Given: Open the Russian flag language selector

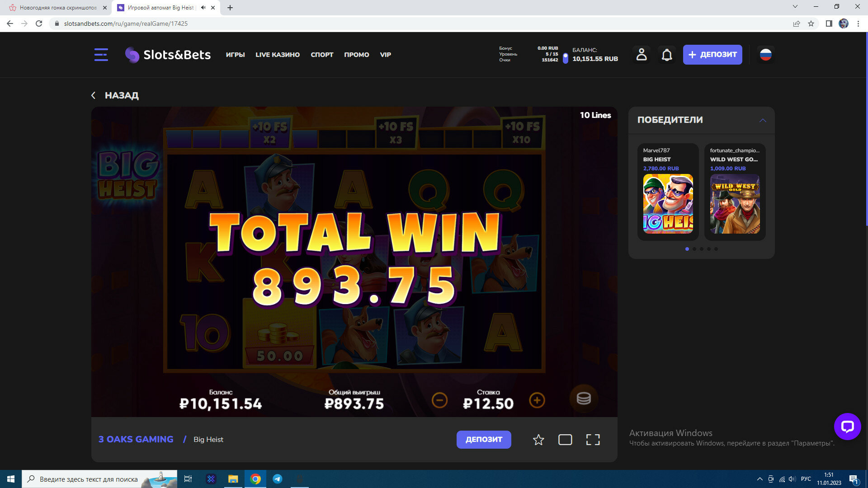Looking at the screenshot, I should pos(765,55).
